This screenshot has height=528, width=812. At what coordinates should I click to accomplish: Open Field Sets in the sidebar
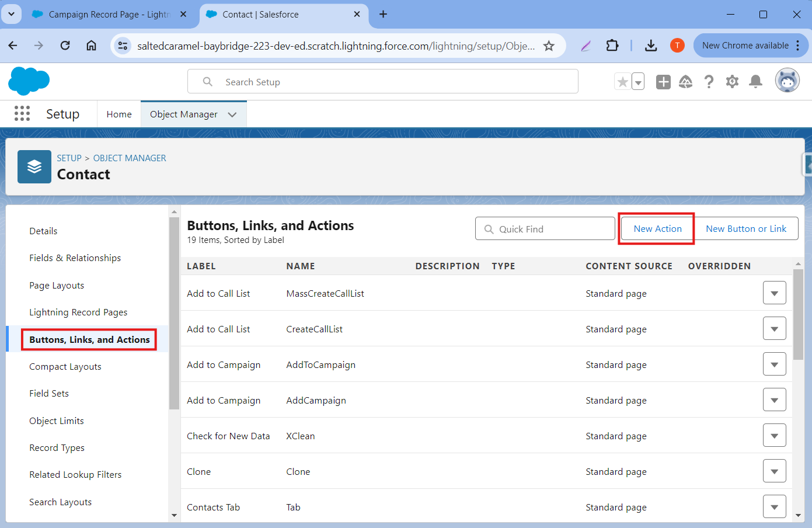coord(49,394)
